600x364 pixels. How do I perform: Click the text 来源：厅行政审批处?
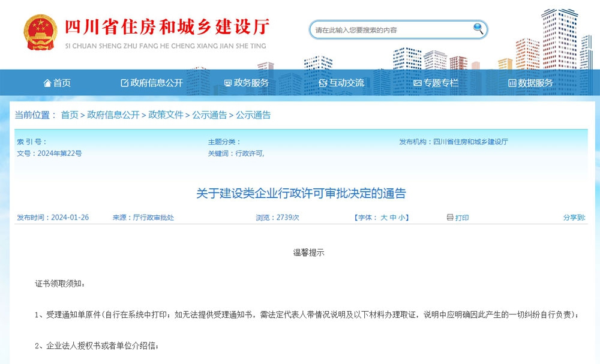point(143,218)
